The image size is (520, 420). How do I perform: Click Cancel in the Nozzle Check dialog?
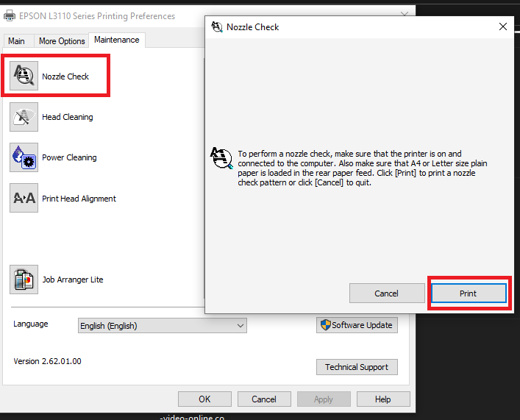click(x=387, y=293)
